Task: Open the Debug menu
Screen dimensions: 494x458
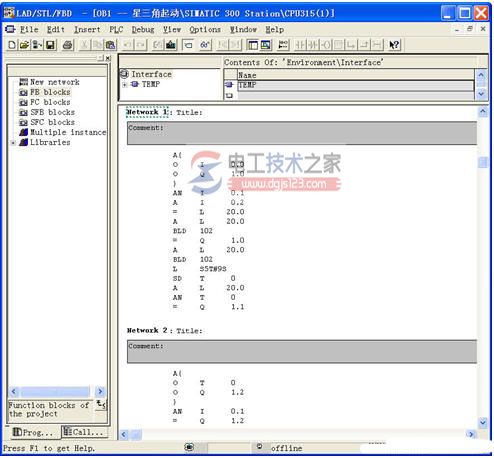Action: 143,30
